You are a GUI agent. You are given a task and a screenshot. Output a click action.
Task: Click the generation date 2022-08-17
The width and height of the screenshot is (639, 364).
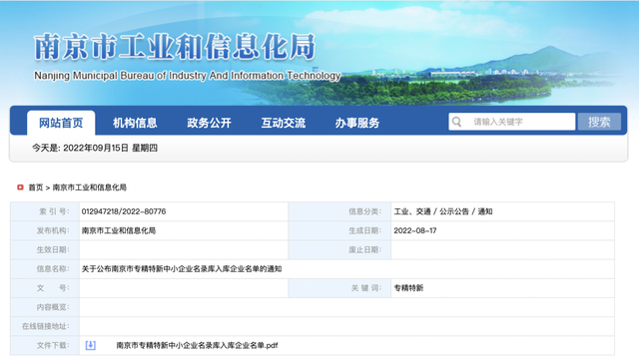pyautogui.click(x=415, y=230)
